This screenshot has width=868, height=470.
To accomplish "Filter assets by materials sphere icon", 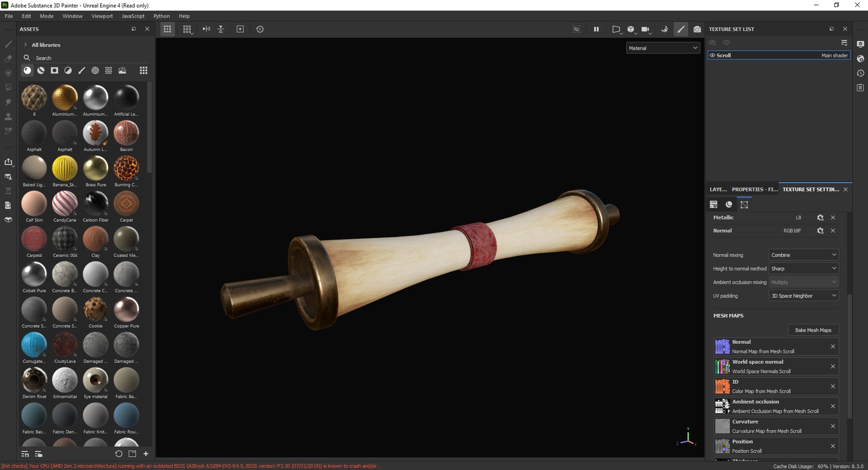I will point(28,71).
